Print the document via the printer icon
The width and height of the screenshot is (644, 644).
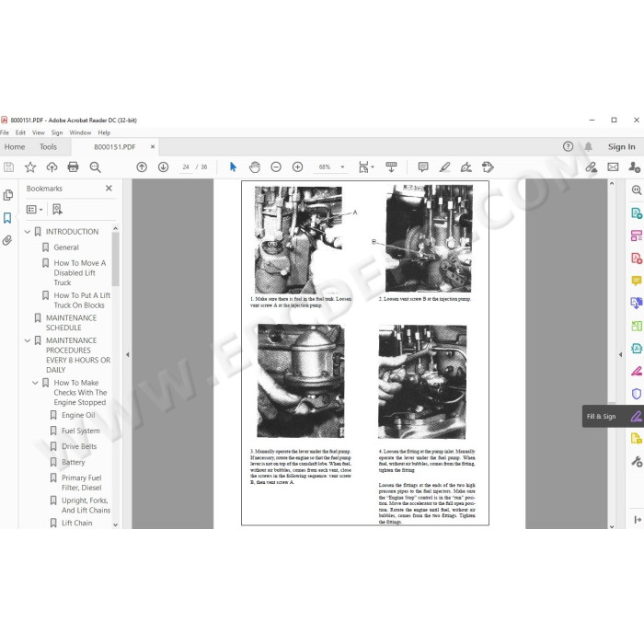tap(73, 167)
